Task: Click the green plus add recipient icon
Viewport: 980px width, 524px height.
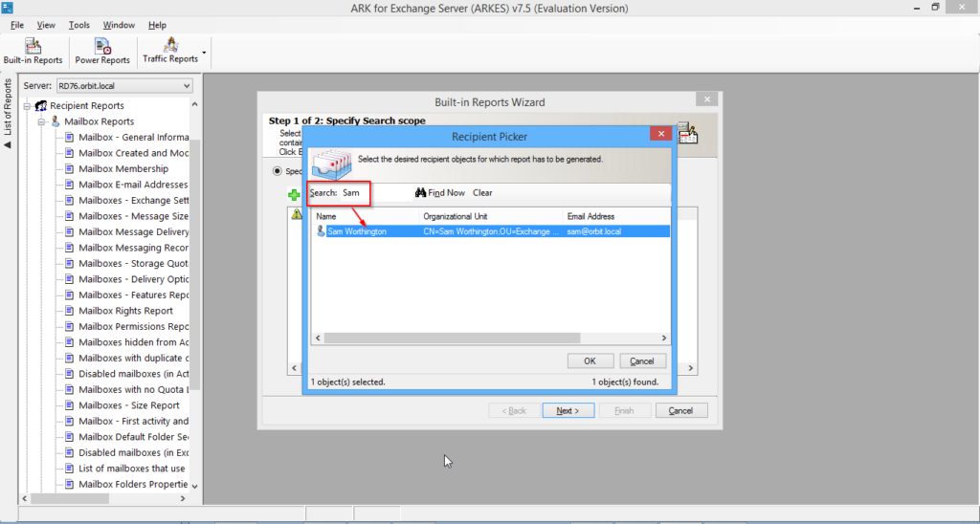Action: click(294, 195)
